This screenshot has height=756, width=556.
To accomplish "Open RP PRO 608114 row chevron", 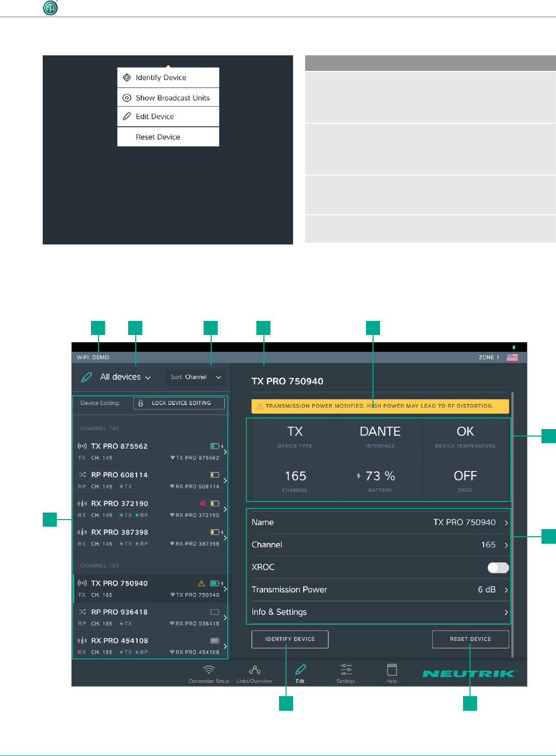I will (225, 480).
